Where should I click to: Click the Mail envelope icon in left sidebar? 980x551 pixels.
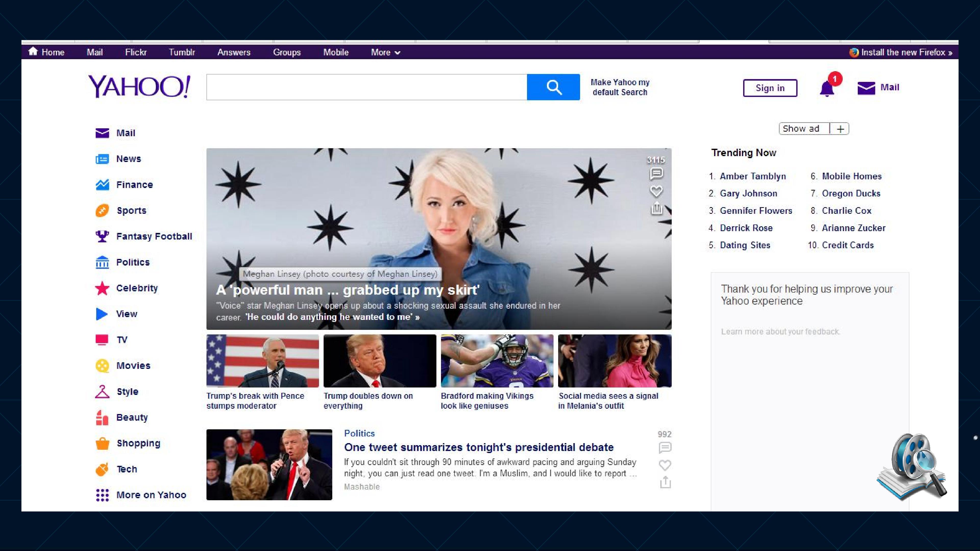click(102, 133)
